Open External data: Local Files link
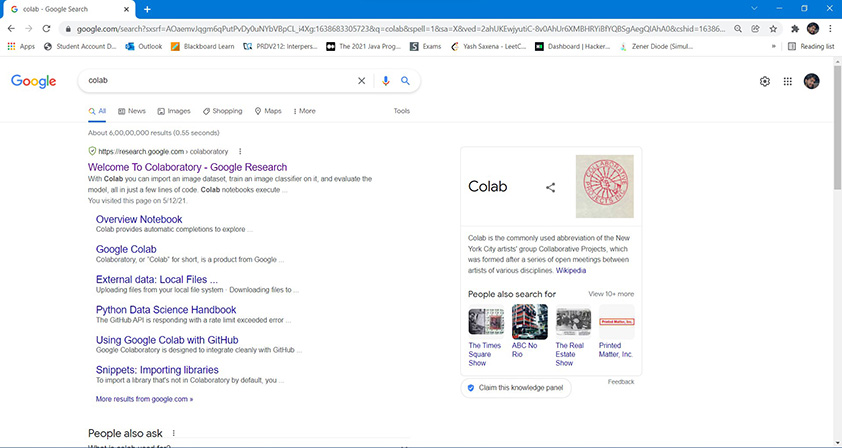 point(157,279)
